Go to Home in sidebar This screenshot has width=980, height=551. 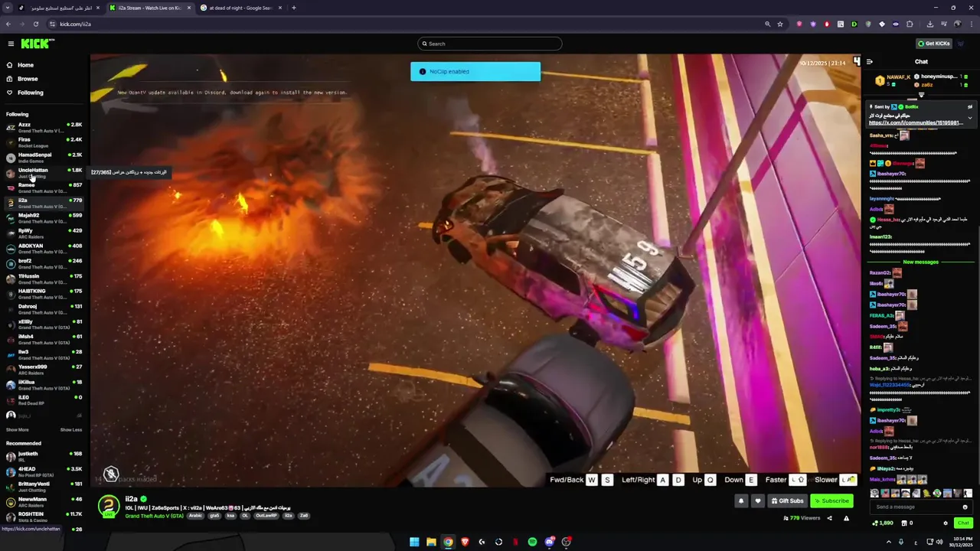point(25,65)
